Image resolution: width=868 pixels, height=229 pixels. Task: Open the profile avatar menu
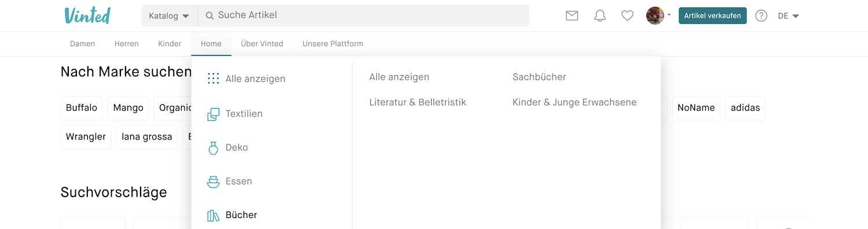pyautogui.click(x=658, y=16)
